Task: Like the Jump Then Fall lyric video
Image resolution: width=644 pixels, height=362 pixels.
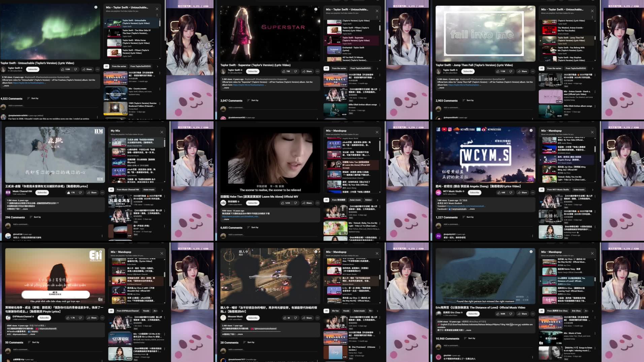Action: pos(501,71)
